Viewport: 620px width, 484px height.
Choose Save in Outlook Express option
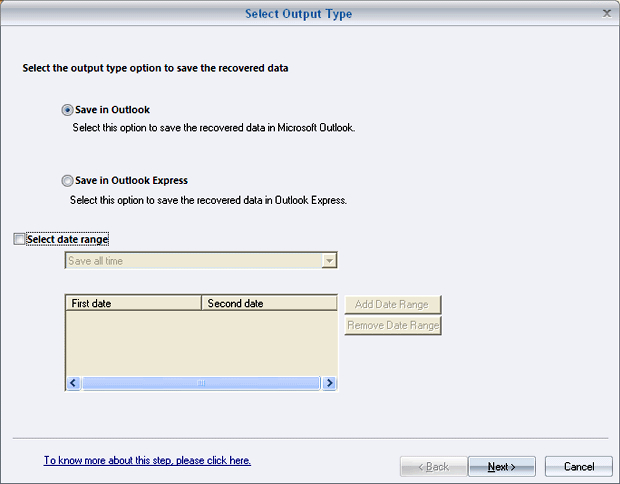tap(67, 181)
